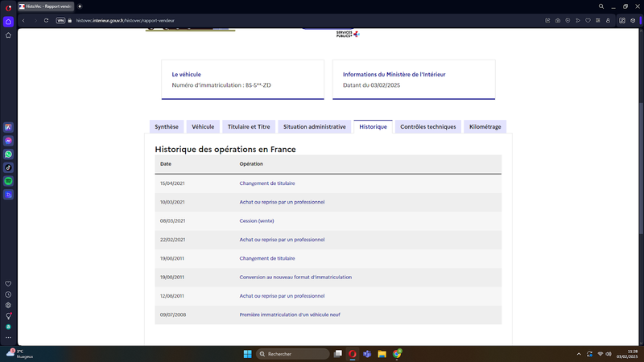
Task: Select the Historique tab
Action: coord(373,127)
